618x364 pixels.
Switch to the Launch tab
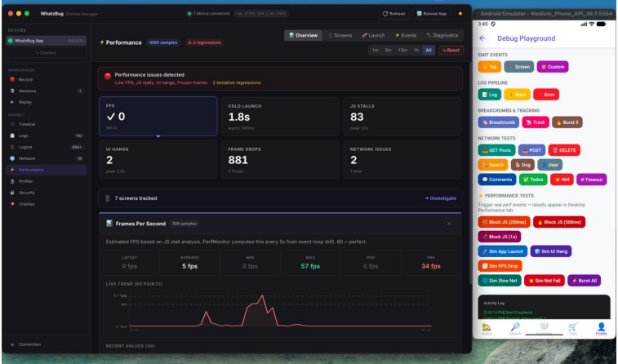coord(373,35)
